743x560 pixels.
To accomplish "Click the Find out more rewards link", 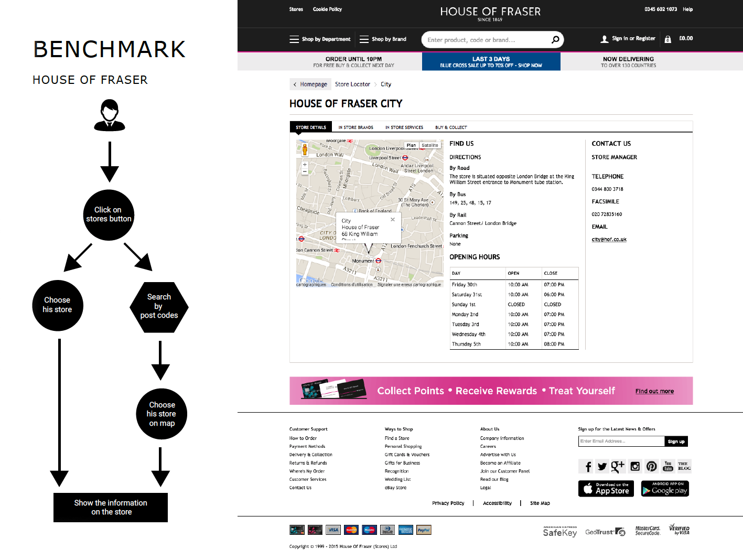I will (654, 391).
